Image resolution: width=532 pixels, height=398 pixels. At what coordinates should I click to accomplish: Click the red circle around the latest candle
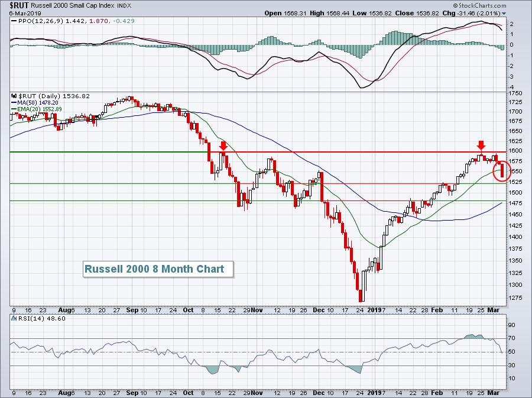click(x=502, y=170)
